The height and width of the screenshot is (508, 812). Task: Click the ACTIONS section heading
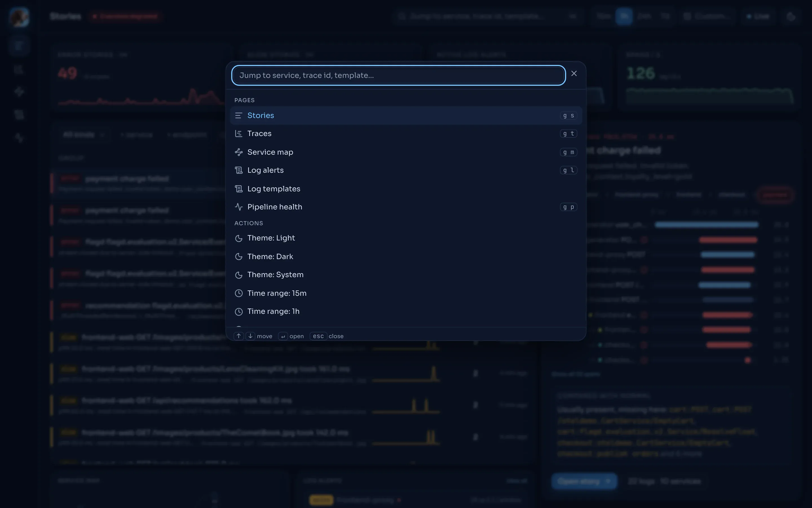(x=249, y=223)
